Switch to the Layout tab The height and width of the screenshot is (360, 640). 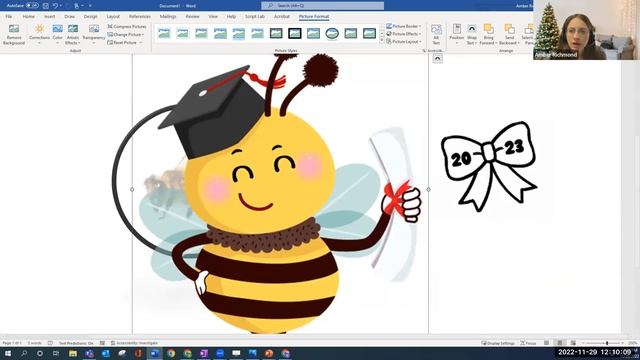click(x=113, y=16)
